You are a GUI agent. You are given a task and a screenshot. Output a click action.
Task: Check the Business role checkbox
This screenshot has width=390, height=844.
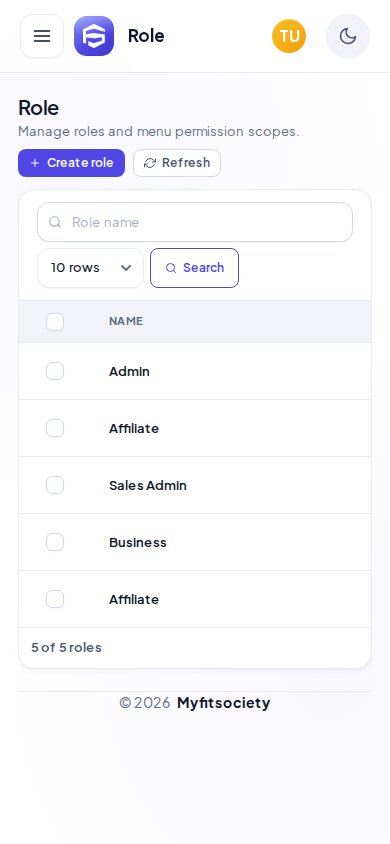point(55,543)
